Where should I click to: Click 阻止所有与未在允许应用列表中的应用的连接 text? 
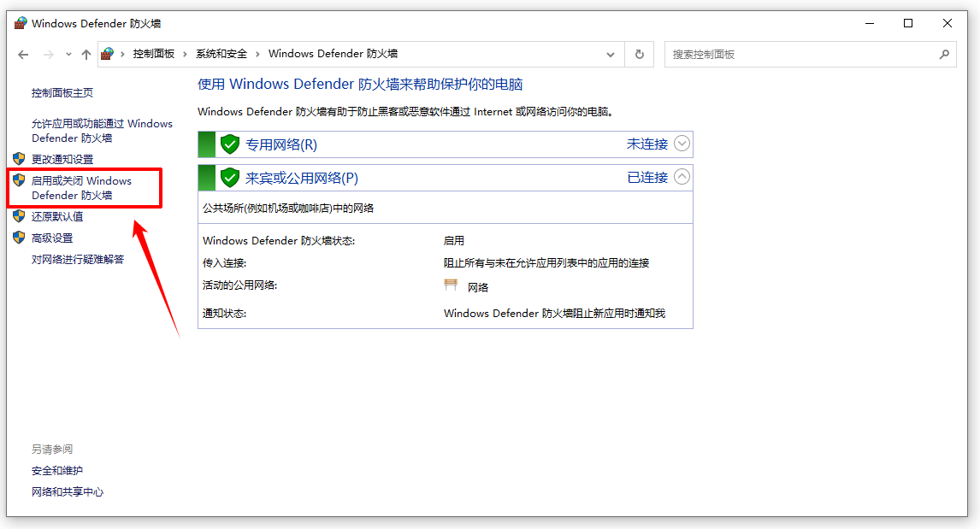[x=546, y=263]
